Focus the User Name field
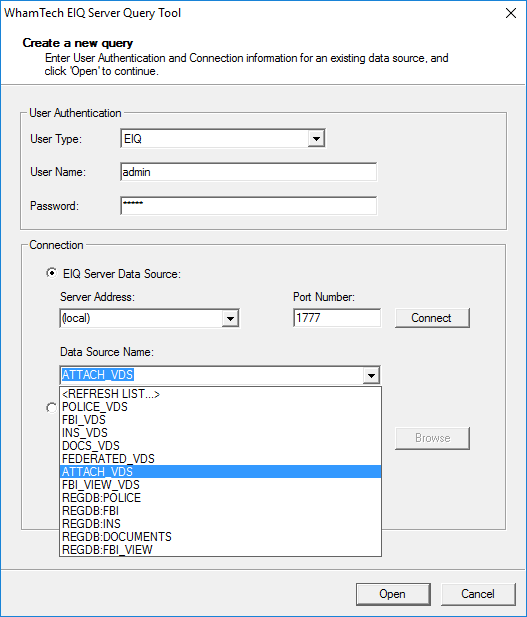 tap(248, 172)
